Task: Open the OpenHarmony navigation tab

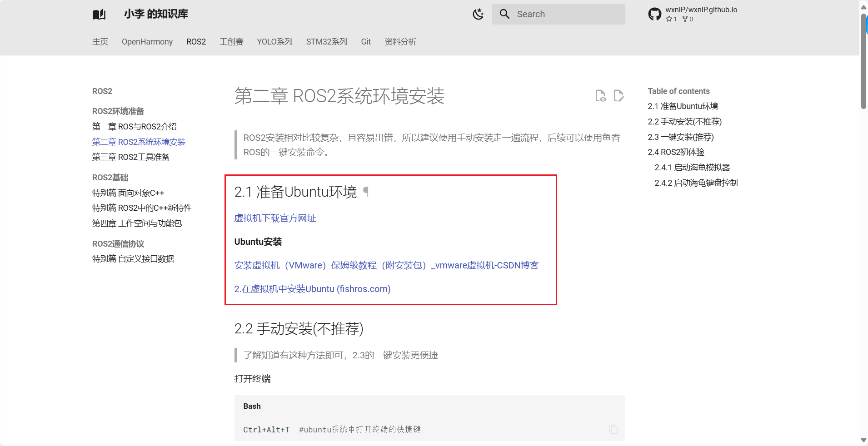Action: point(147,42)
